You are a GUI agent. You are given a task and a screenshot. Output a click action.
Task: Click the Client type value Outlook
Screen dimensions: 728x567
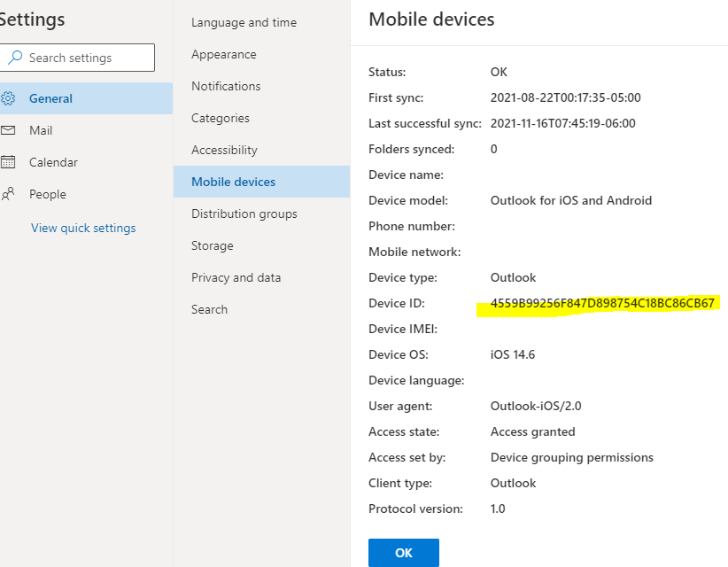coord(513,484)
